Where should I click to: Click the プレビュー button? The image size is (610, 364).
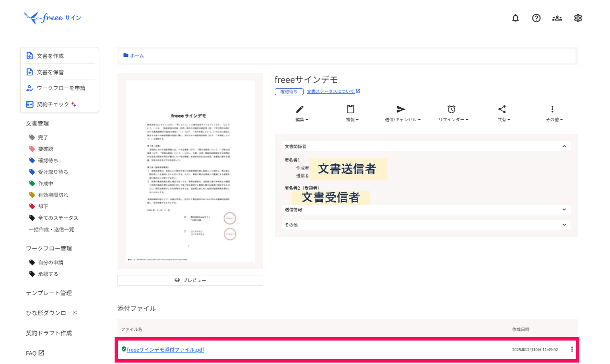pos(190,280)
